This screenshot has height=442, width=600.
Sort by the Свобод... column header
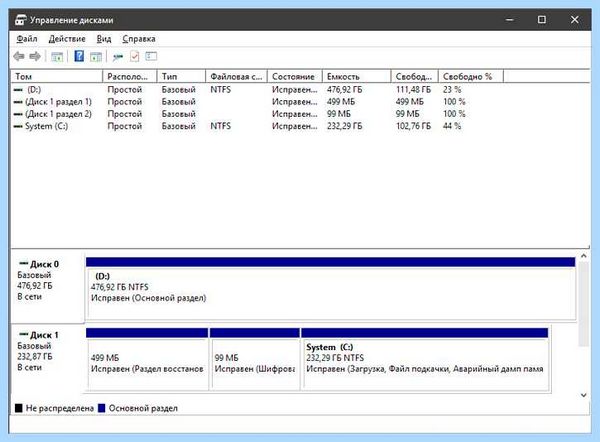tap(414, 77)
